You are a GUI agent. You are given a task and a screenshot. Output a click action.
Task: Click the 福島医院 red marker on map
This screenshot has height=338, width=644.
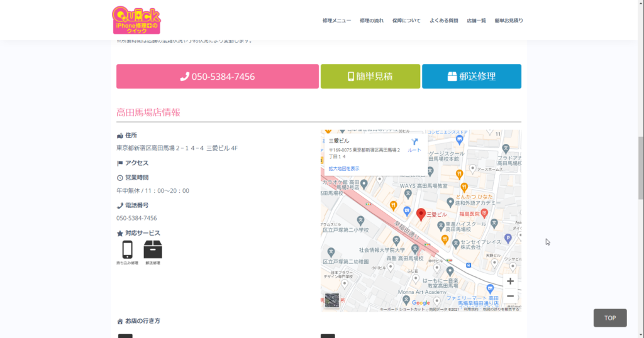pyautogui.click(x=484, y=214)
